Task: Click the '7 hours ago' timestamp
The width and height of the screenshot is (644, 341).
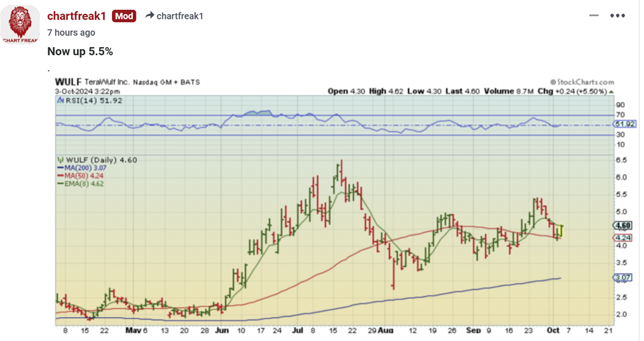Action: pos(71,32)
